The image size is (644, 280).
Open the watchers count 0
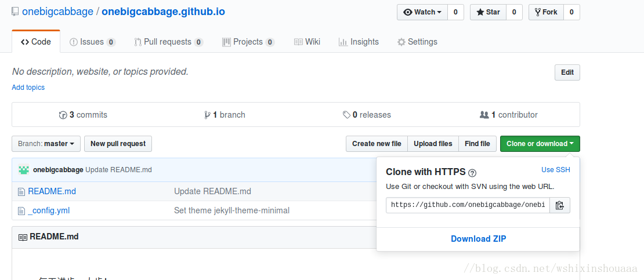[455, 12]
